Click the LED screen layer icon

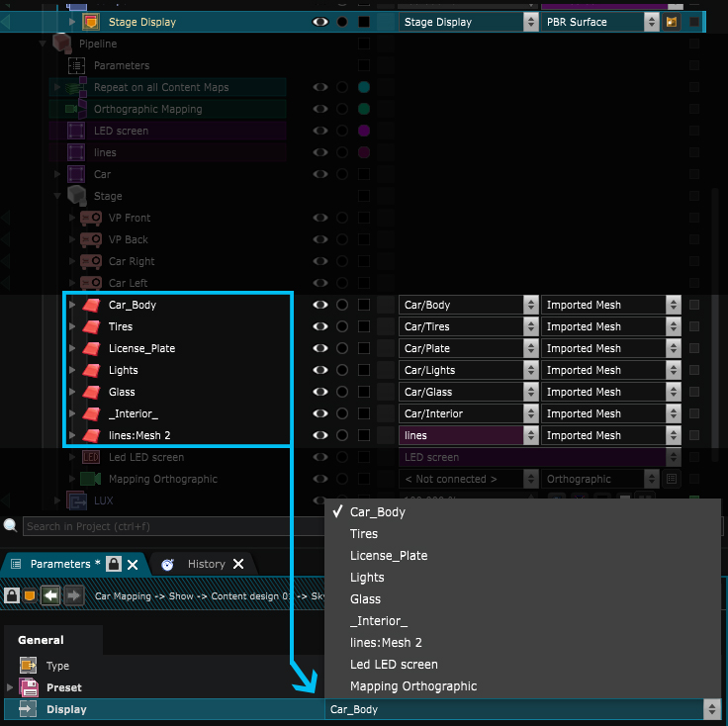pos(76,131)
